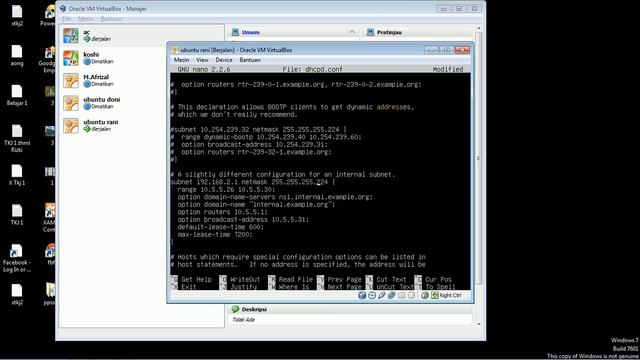Open the Mesin menu in ubuntu rani window
Screen dimensions: 640x360
click(181, 60)
